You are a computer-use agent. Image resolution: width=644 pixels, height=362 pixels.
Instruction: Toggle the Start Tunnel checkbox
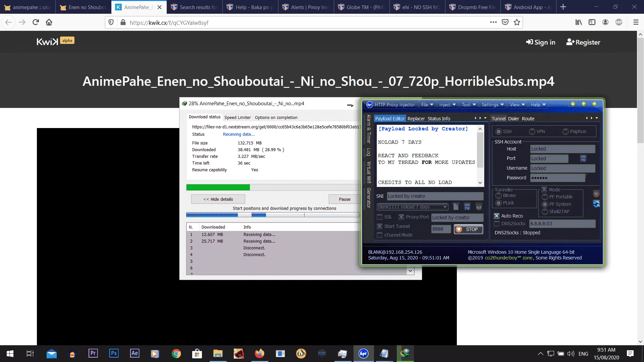pyautogui.click(x=380, y=226)
